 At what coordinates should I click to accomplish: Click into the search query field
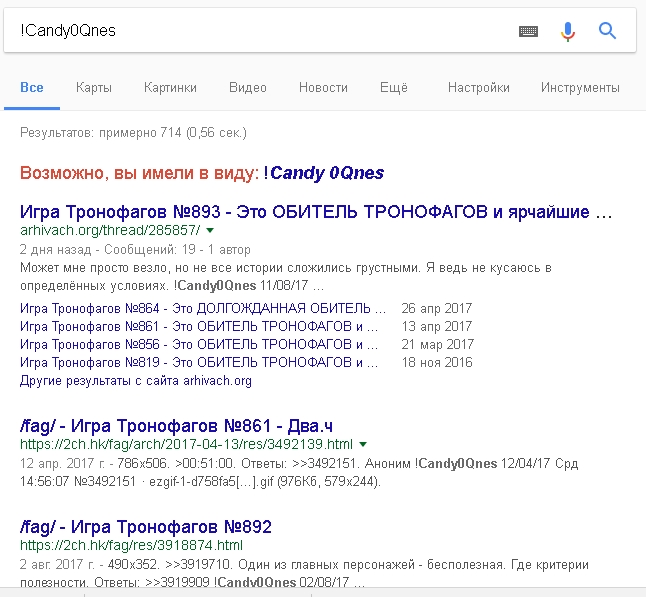click(260, 31)
